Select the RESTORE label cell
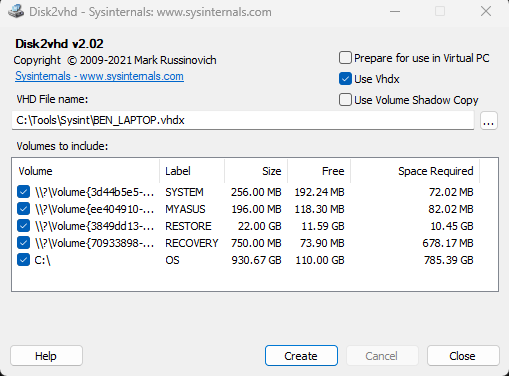The image size is (509, 376). pyautogui.click(x=188, y=226)
